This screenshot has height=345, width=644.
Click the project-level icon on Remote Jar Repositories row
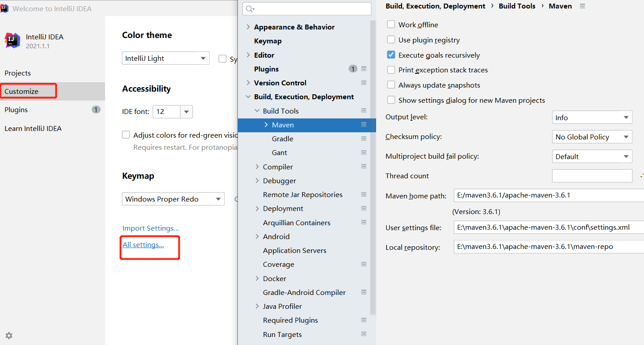(x=364, y=194)
